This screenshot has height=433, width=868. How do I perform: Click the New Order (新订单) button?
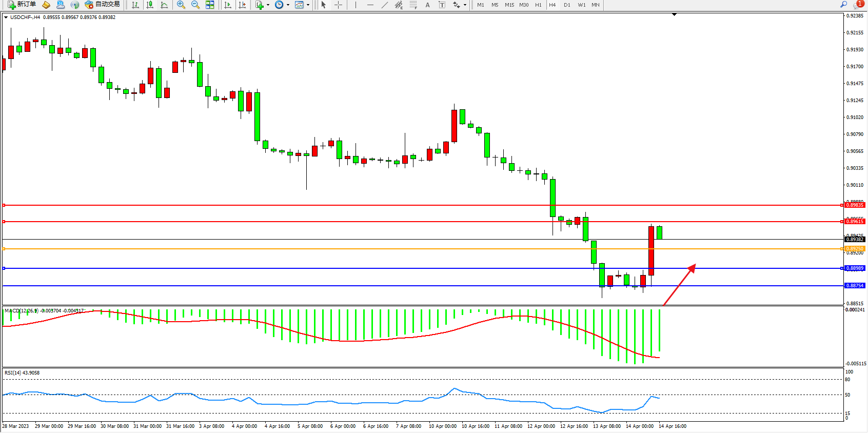(x=22, y=5)
